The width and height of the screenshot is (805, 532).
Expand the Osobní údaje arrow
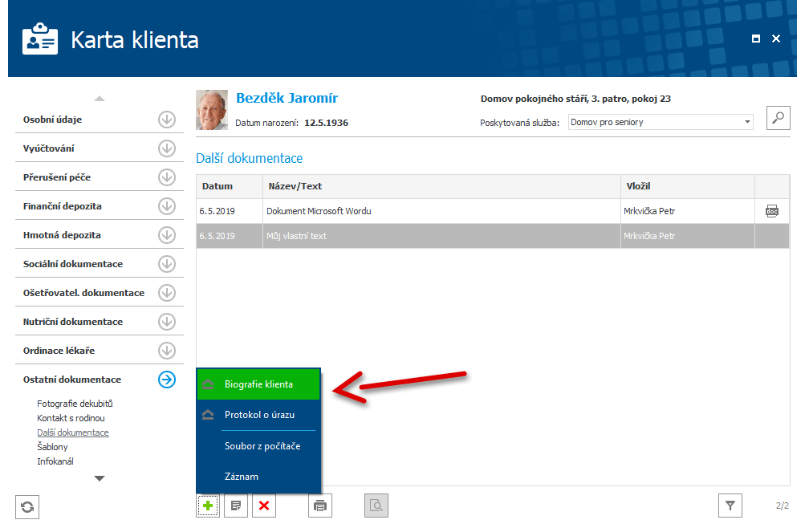click(167, 120)
